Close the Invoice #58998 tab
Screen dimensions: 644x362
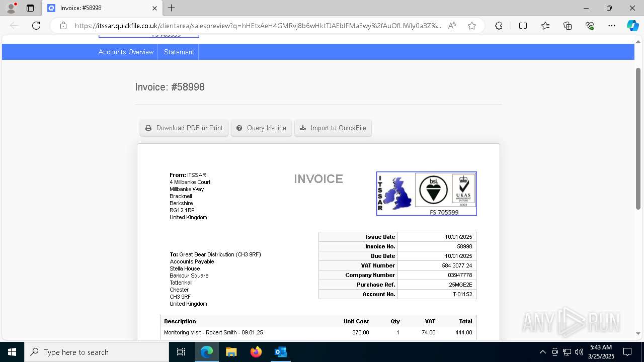point(155,8)
